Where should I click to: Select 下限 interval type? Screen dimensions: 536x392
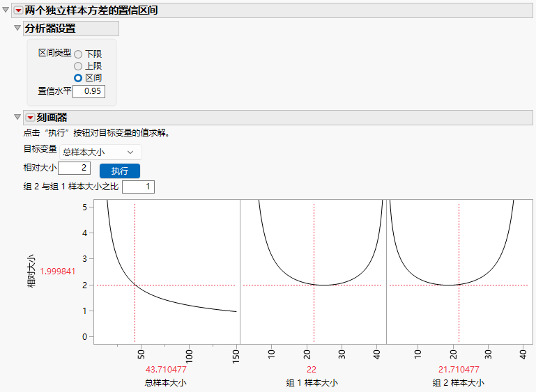click(x=78, y=54)
